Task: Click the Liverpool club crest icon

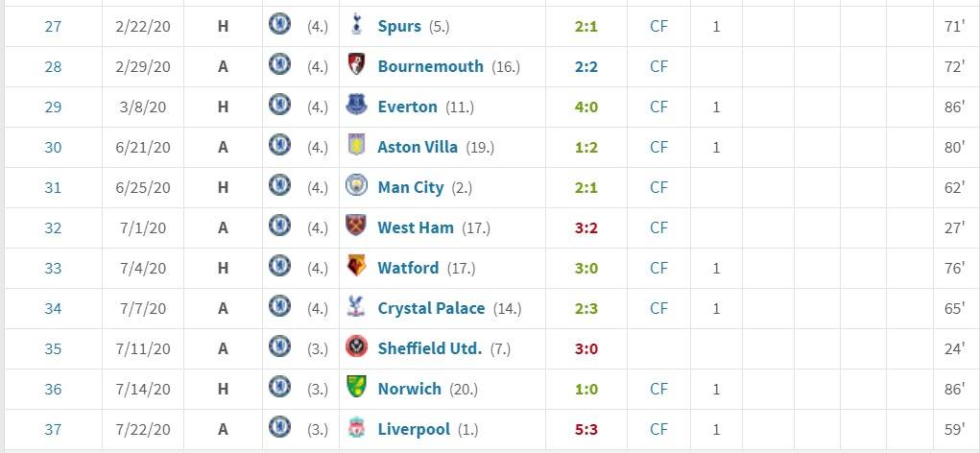Action: pyautogui.click(x=357, y=429)
